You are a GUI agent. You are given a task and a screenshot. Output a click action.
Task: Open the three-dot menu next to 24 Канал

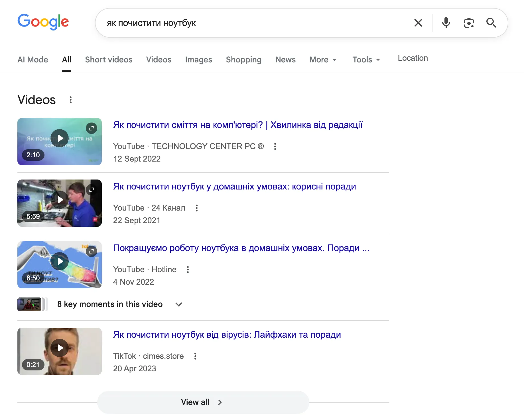click(x=197, y=208)
